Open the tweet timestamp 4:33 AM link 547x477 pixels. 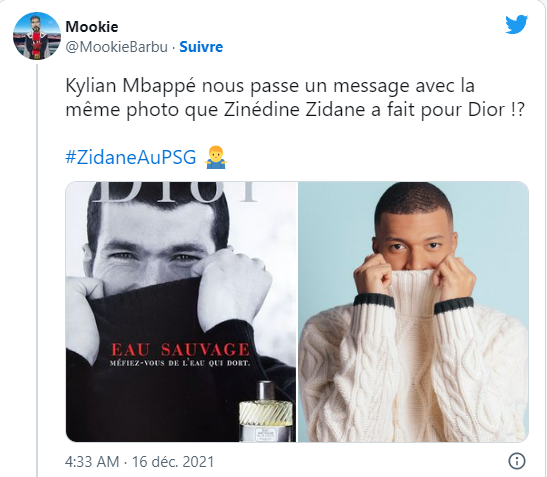point(92,462)
